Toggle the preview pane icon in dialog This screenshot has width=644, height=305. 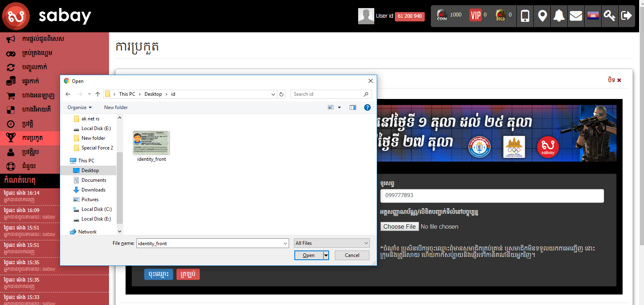pyautogui.click(x=353, y=107)
